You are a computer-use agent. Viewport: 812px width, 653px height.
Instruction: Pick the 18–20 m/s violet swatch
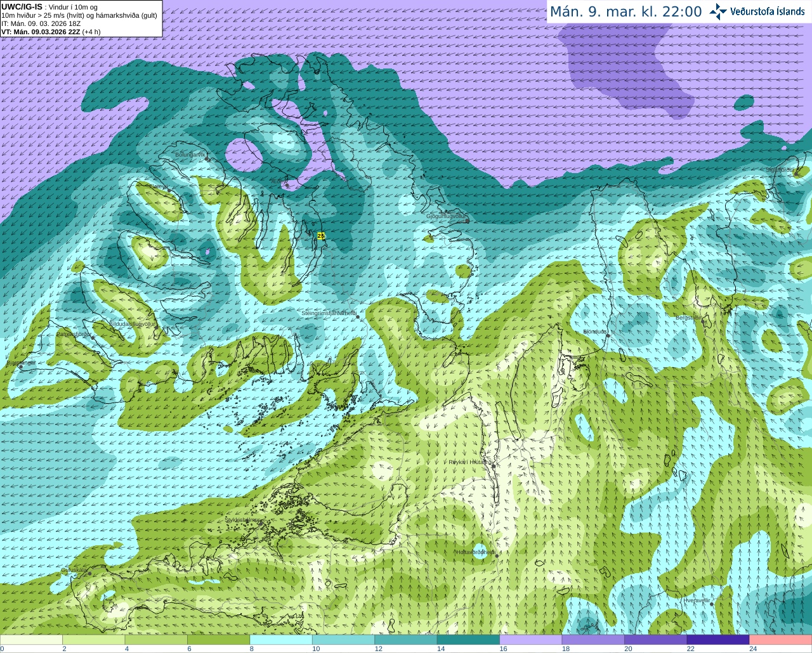tap(593, 640)
